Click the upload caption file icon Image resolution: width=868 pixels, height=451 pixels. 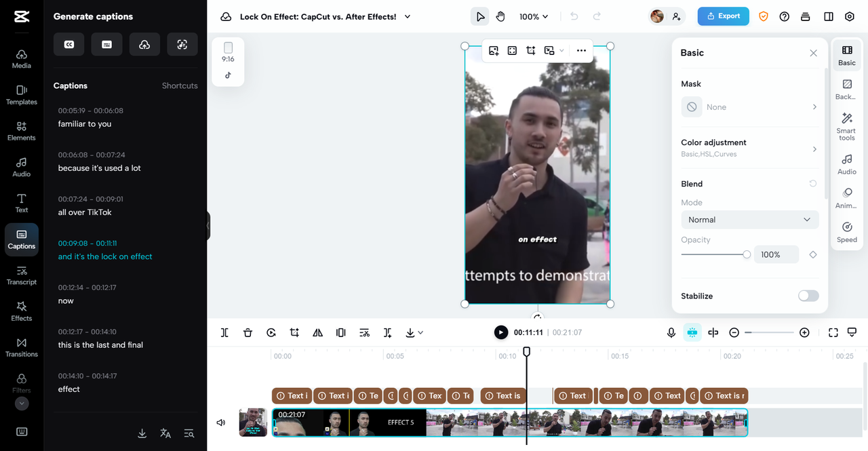click(144, 44)
